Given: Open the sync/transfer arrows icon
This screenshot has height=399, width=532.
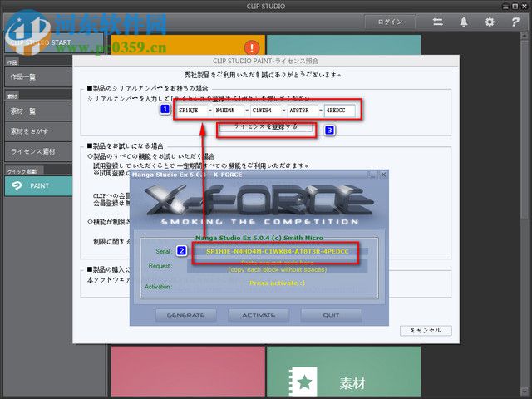Looking at the screenshot, I should pyautogui.click(x=438, y=22).
